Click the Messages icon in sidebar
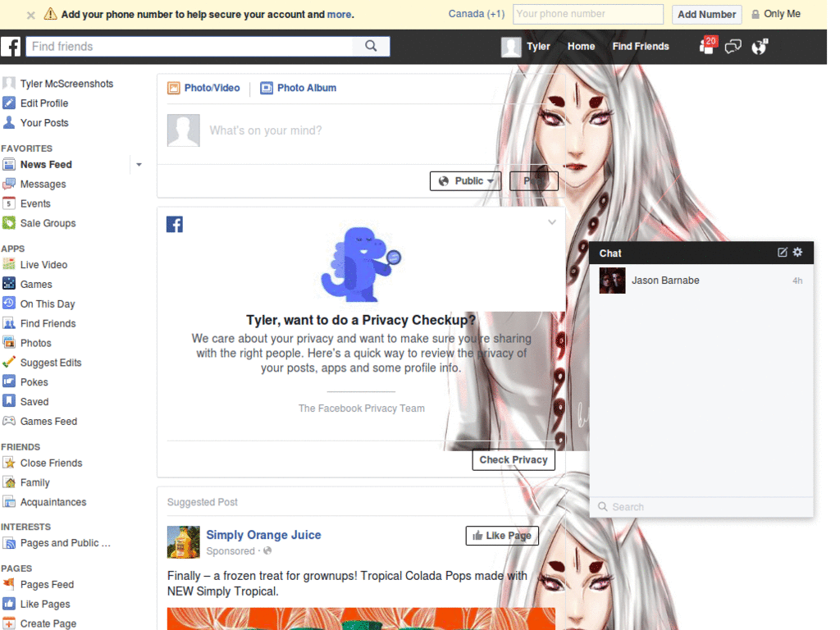Screen dimensions: 840x630 pos(8,185)
